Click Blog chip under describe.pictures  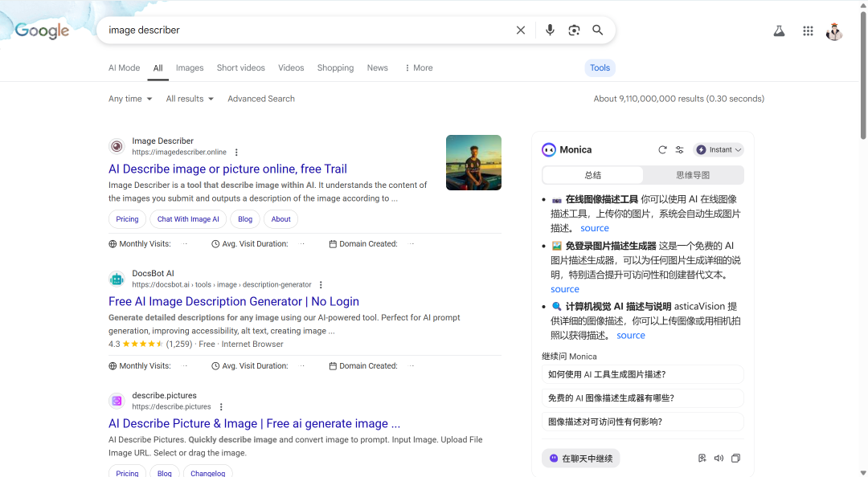click(165, 471)
